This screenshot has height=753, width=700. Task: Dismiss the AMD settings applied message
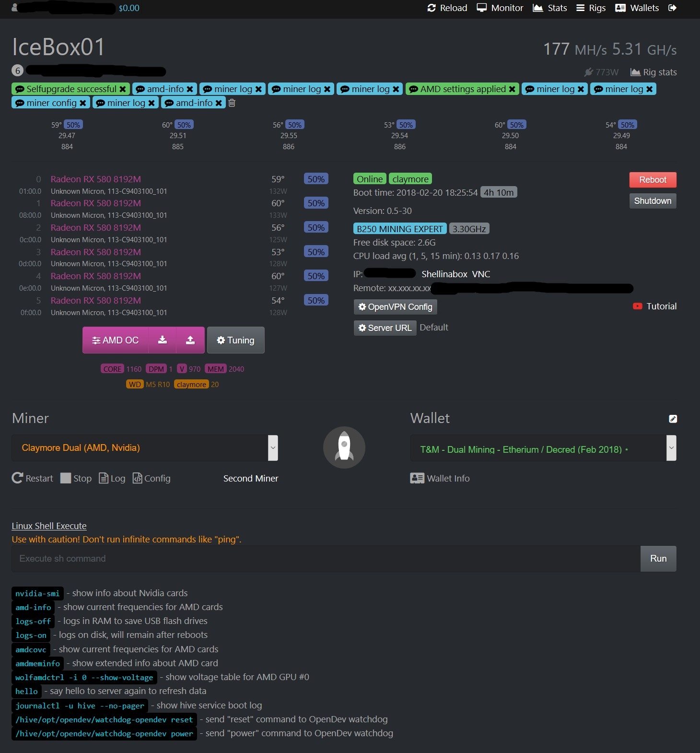click(x=512, y=89)
